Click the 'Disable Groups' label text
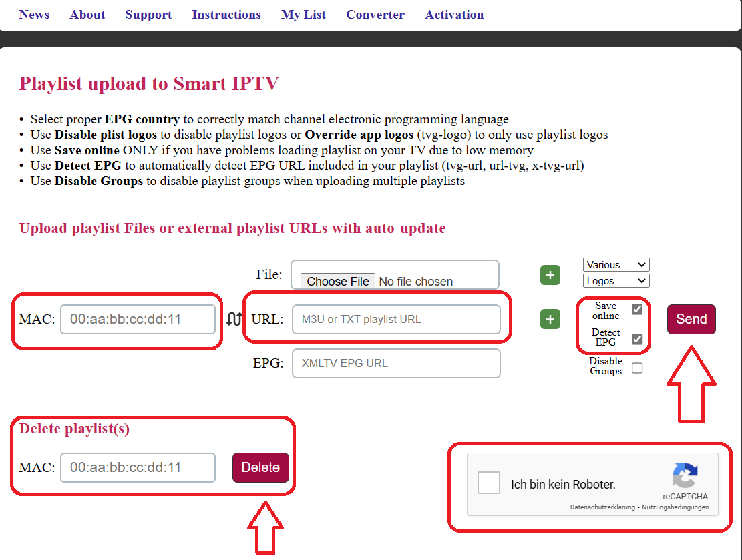Viewport: 742px width, 560px height. [606, 366]
